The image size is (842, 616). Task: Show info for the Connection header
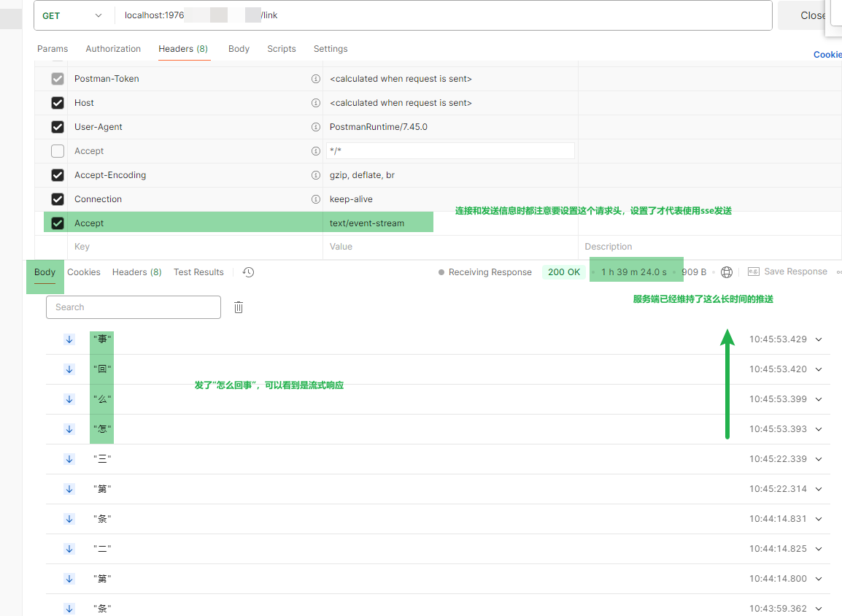[316, 199]
